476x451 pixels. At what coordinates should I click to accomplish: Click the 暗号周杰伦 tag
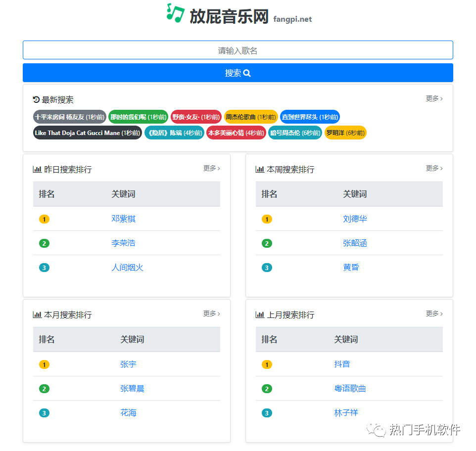(x=295, y=133)
